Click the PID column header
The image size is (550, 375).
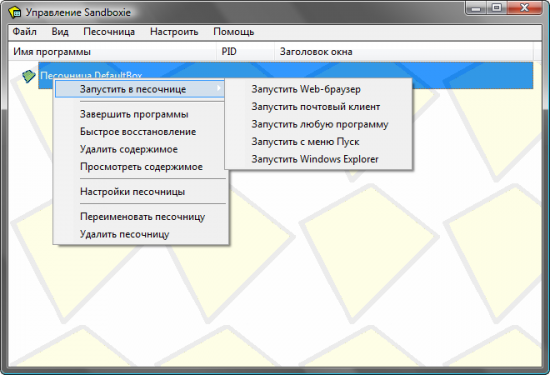click(246, 52)
